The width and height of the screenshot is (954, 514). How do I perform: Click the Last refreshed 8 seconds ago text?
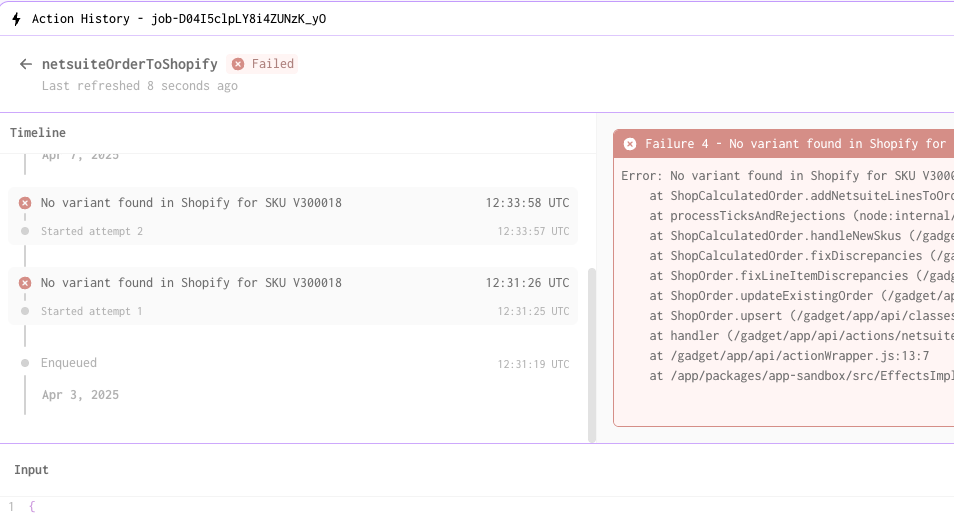[x=139, y=86]
